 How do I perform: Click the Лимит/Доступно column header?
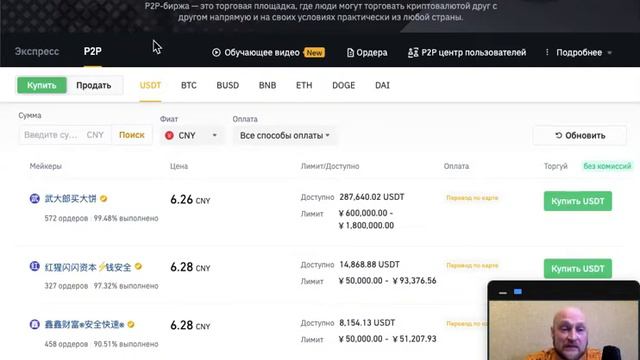[330, 166]
